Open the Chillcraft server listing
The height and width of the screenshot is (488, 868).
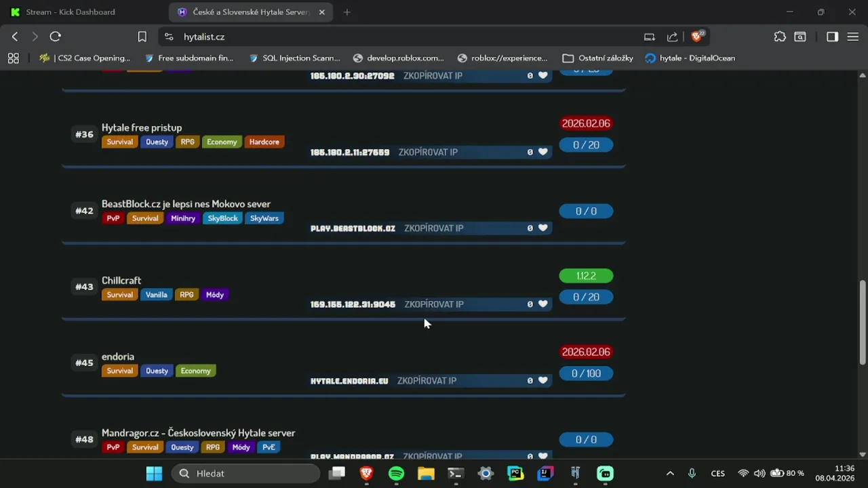(x=121, y=280)
